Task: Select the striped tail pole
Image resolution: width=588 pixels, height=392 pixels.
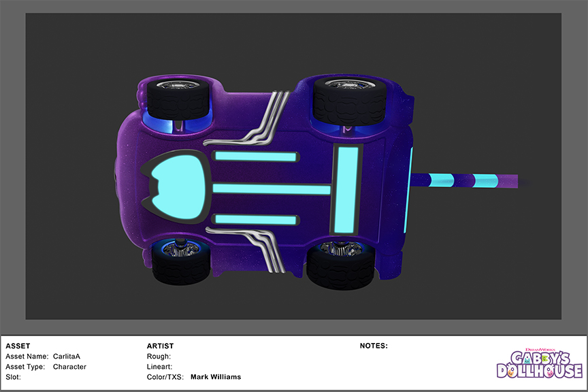Action: point(466,181)
